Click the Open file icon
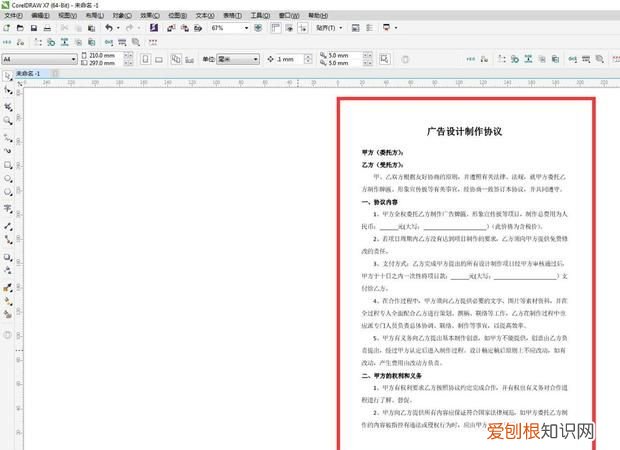 (x=20, y=28)
